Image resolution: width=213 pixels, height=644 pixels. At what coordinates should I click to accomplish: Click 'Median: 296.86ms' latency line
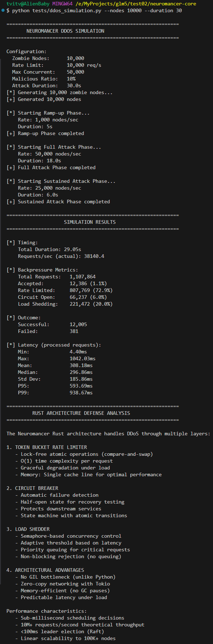pyautogui.click(x=55, y=372)
